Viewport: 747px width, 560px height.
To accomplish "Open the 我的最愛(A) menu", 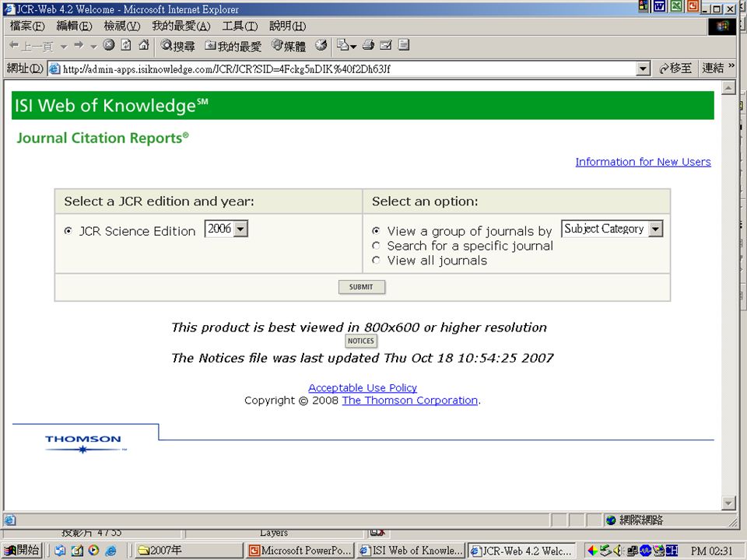I will point(181,26).
